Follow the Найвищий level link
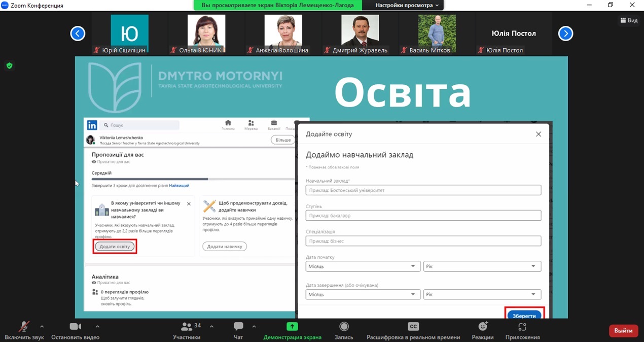 pyautogui.click(x=179, y=186)
